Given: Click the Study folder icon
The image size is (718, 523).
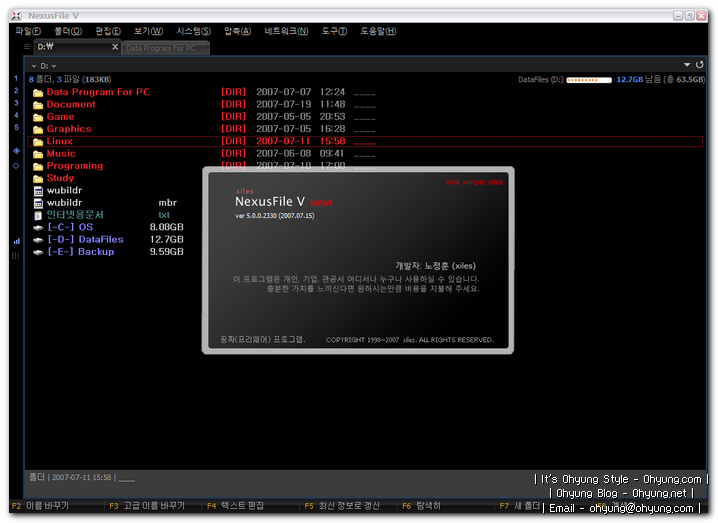Looking at the screenshot, I should [x=38, y=179].
